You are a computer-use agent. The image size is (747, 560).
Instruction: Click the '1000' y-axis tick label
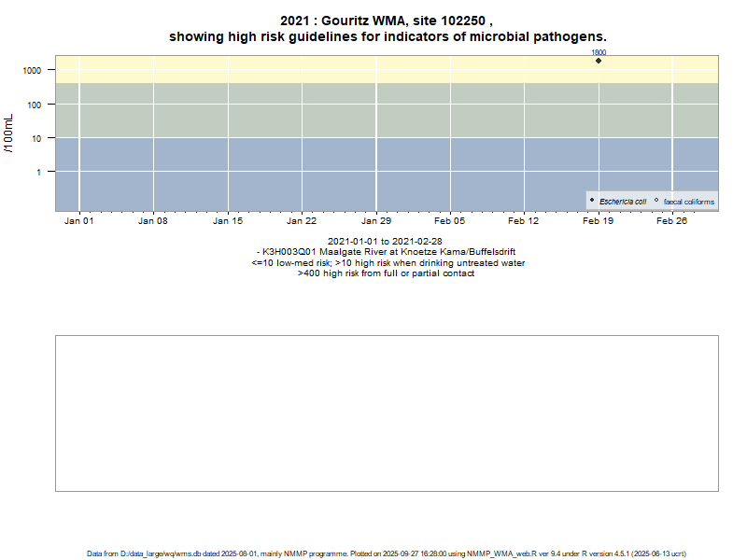[x=32, y=71]
